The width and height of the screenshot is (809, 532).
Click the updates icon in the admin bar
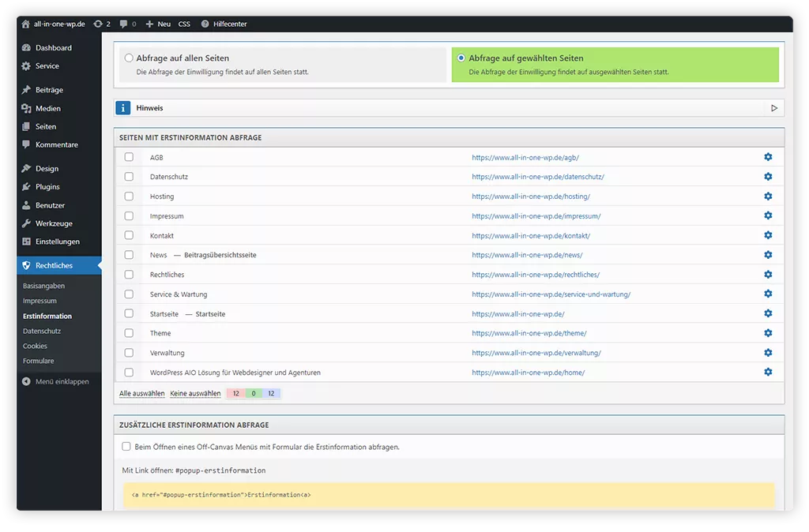click(98, 24)
